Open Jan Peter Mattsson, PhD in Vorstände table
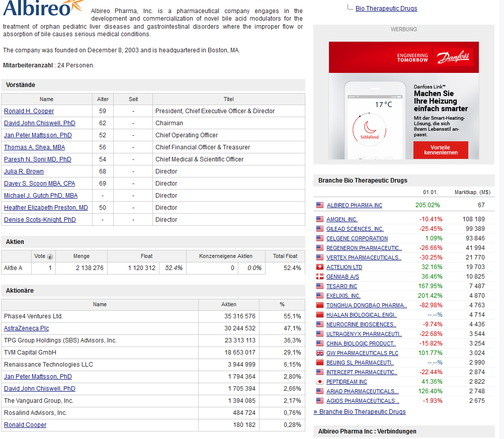The image size is (504, 439). [38, 135]
